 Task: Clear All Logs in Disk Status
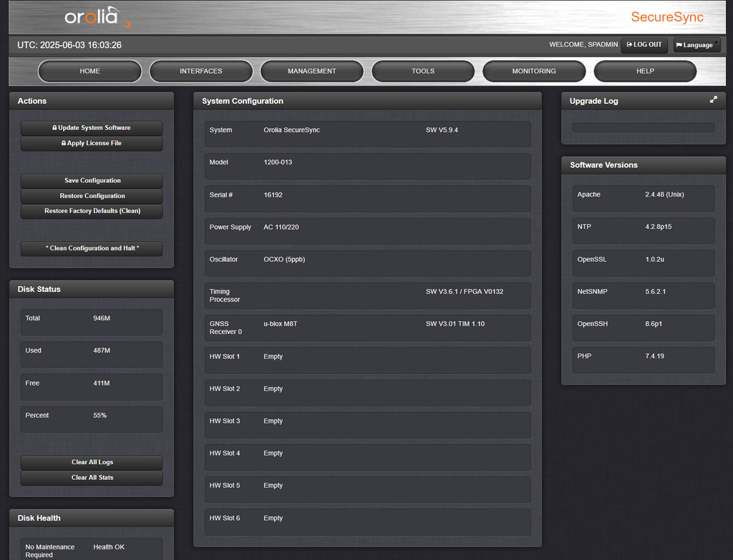[x=92, y=463]
